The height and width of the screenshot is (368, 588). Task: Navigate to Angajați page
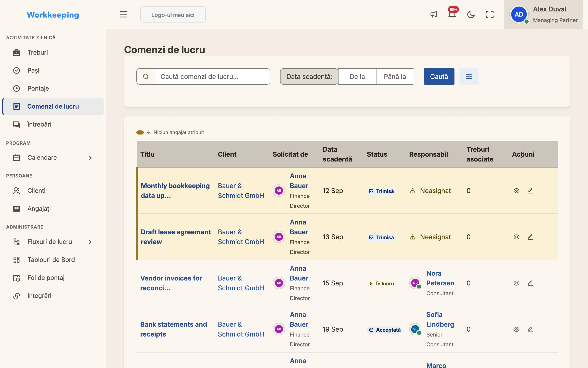tap(53, 209)
